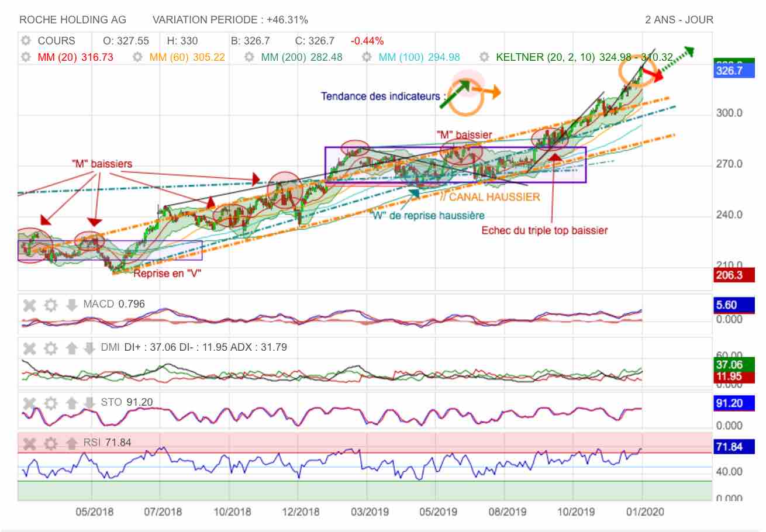This screenshot has height=532, width=766.
Task: Click the ADX : 31.79 value
Action: pos(258,348)
